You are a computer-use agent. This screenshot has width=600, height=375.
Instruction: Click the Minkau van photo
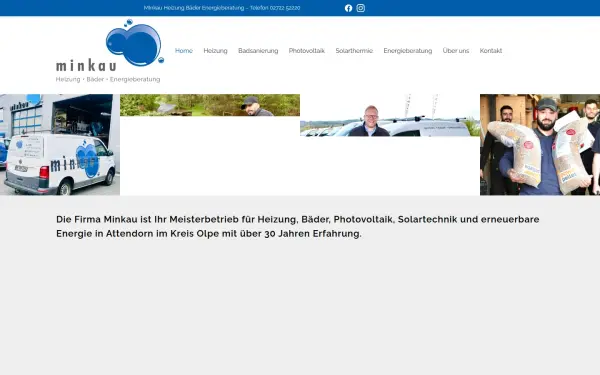click(x=60, y=145)
